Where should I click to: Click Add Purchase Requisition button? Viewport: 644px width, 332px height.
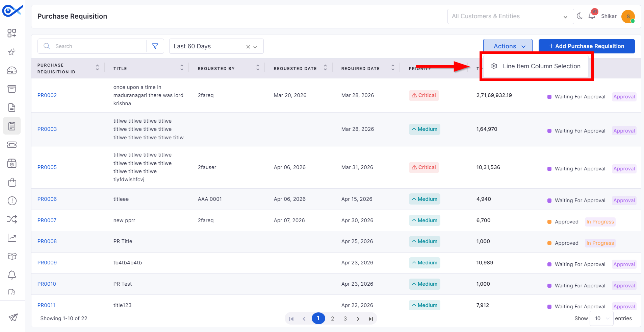click(x=587, y=46)
